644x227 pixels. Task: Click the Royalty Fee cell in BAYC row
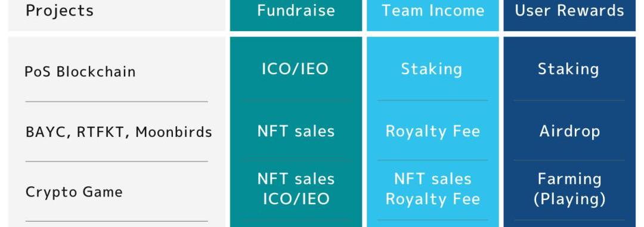click(433, 131)
